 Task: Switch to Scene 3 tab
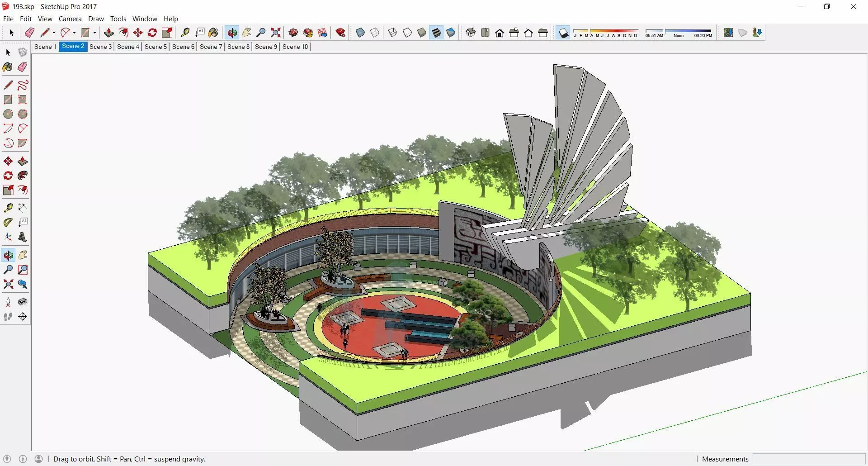100,47
